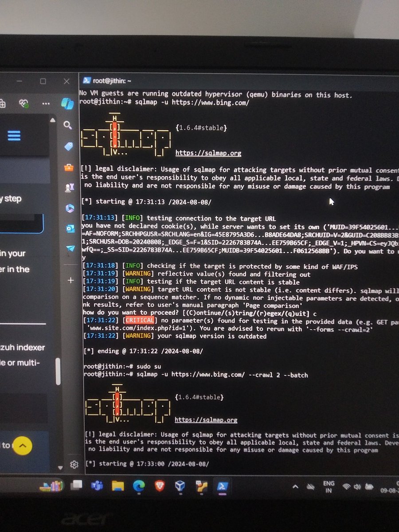Open the blue hamburger menu on webpage
Image resolution: width=399 pixels, height=532 pixels.
point(14,135)
